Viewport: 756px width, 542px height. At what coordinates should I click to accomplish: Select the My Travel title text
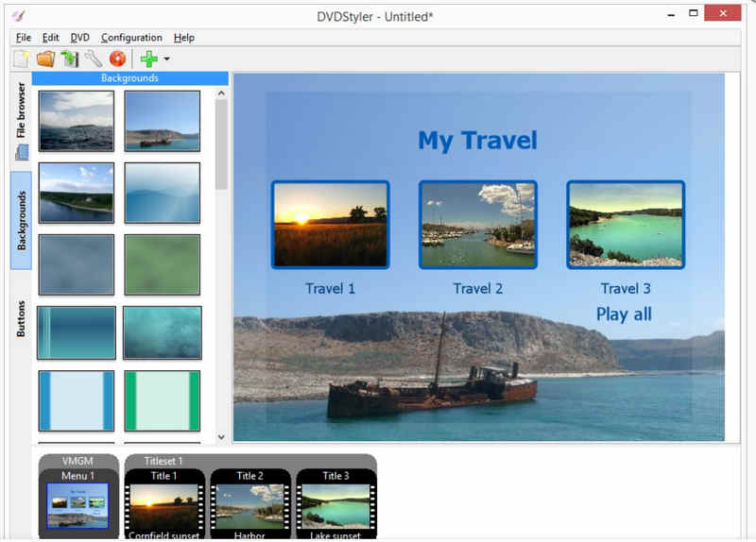(477, 141)
